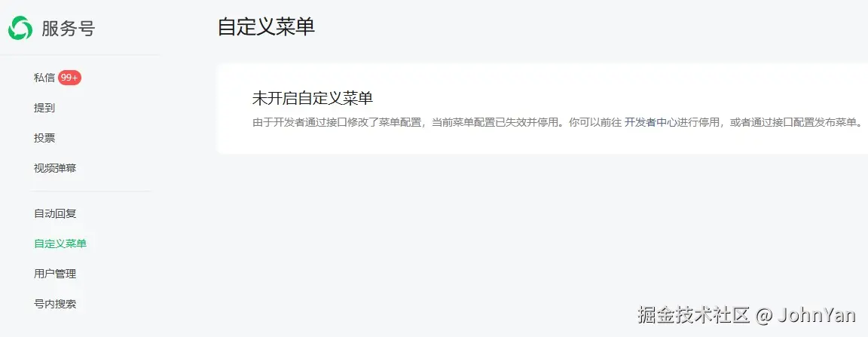Go to the 投票 voting page
Screen dimensions: 868x337
tap(44, 138)
